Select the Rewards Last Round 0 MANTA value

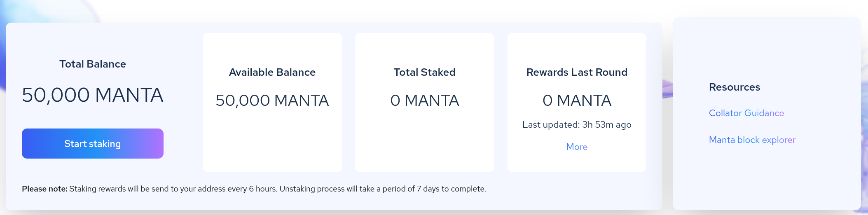(577, 100)
